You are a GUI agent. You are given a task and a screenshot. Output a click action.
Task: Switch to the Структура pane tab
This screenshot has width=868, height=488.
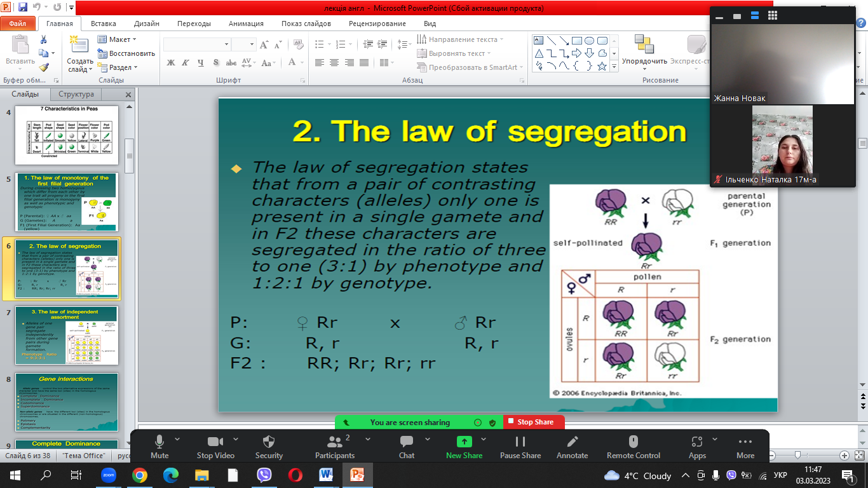76,94
